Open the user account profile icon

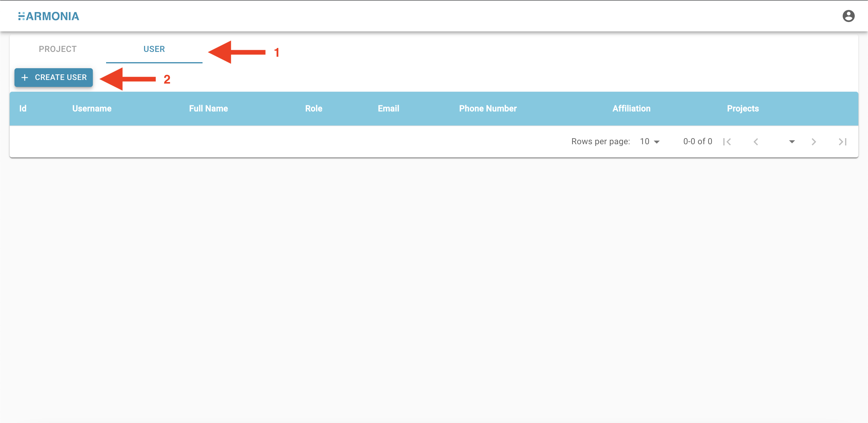848,16
